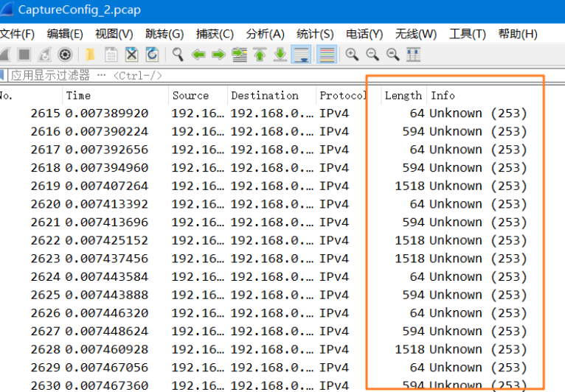Select packet row 2618
Viewport: 565px width, 392px height.
point(282,168)
